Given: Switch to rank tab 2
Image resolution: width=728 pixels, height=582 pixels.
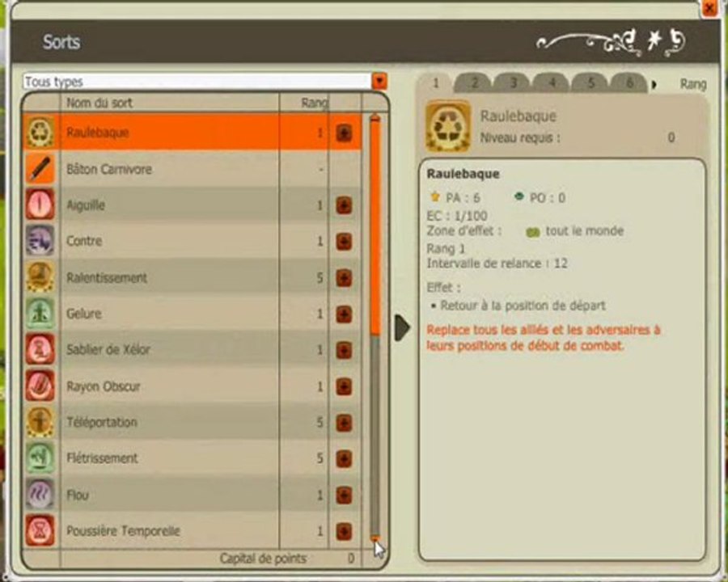Looking at the screenshot, I should [x=475, y=83].
